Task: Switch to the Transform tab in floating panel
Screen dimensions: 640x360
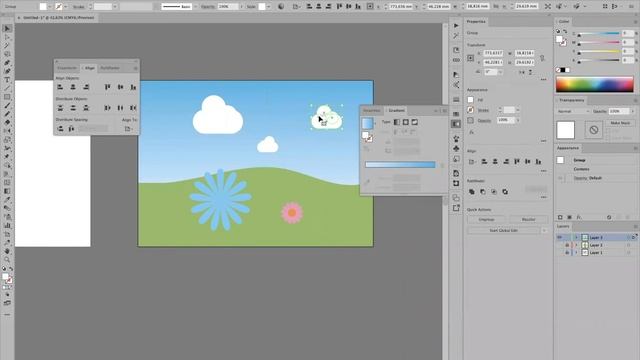Action: pyautogui.click(x=67, y=68)
